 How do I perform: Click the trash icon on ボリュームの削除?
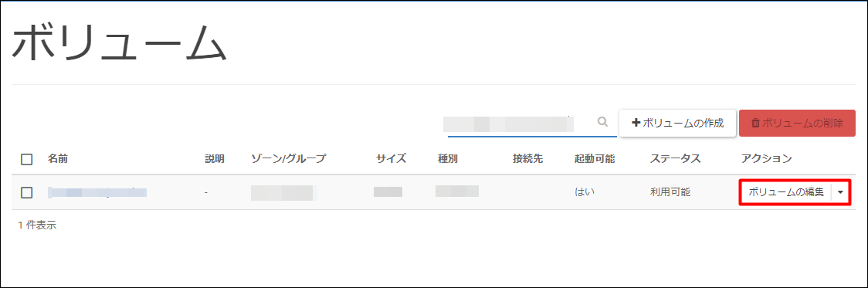(x=754, y=123)
